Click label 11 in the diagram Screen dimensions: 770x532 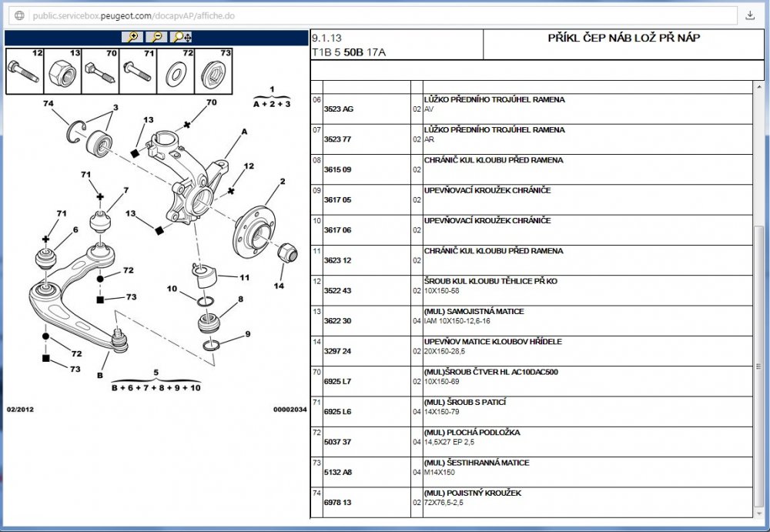point(244,277)
